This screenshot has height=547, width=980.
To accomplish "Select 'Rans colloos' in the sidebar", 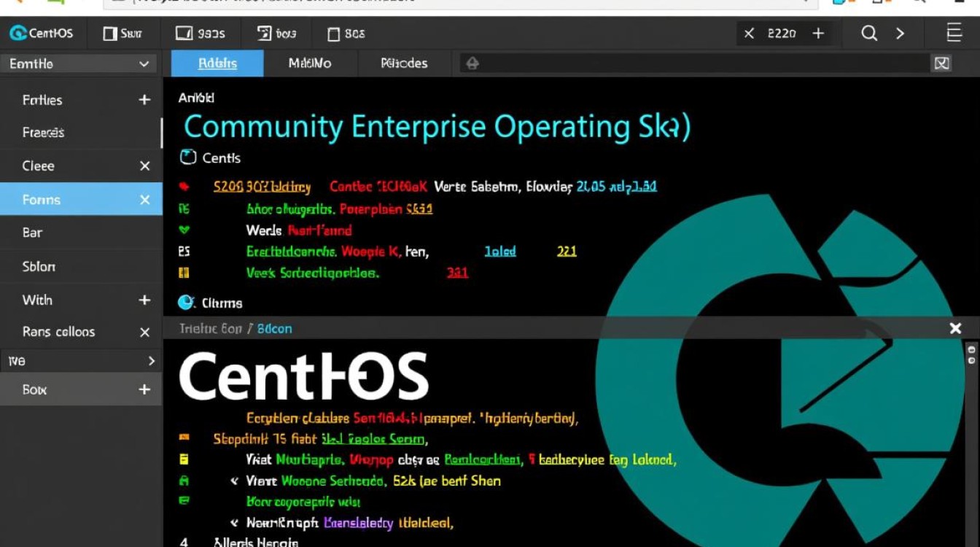I will pos(58,332).
